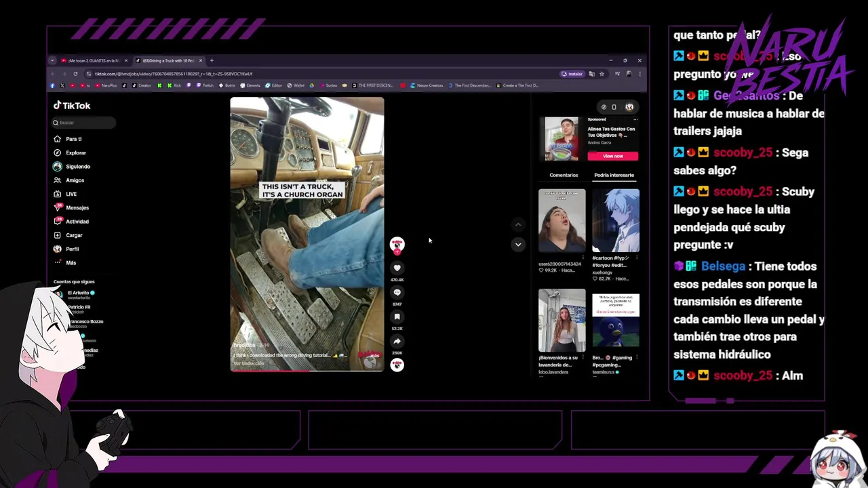Click the View now ad button
Image resolution: width=868 pixels, height=488 pixels.
click(612, 156)
